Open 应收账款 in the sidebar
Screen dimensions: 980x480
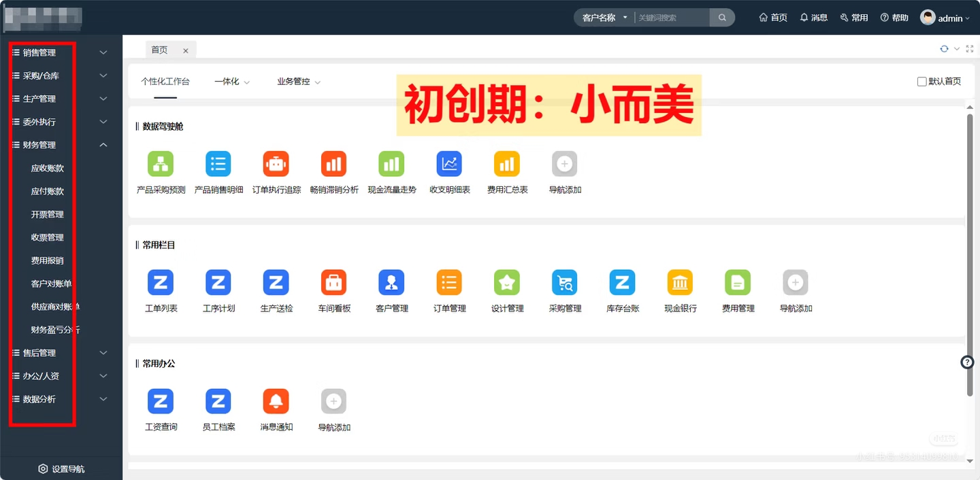[48, 168]
